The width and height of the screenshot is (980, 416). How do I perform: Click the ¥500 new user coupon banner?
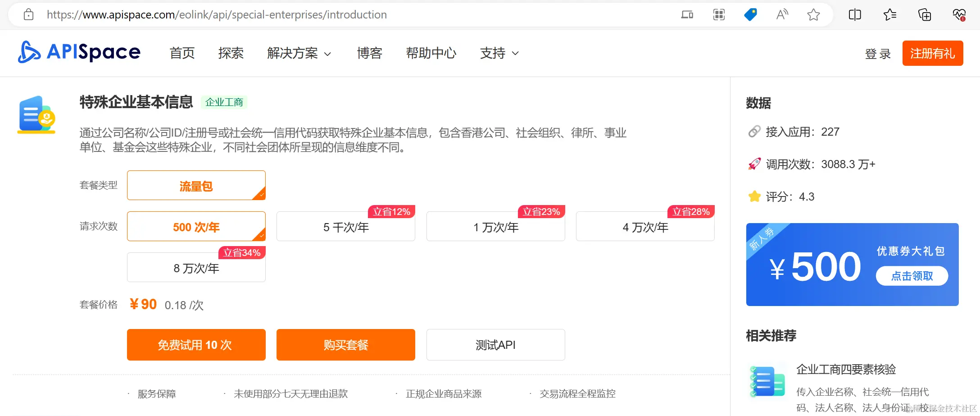tap(852, 265)
